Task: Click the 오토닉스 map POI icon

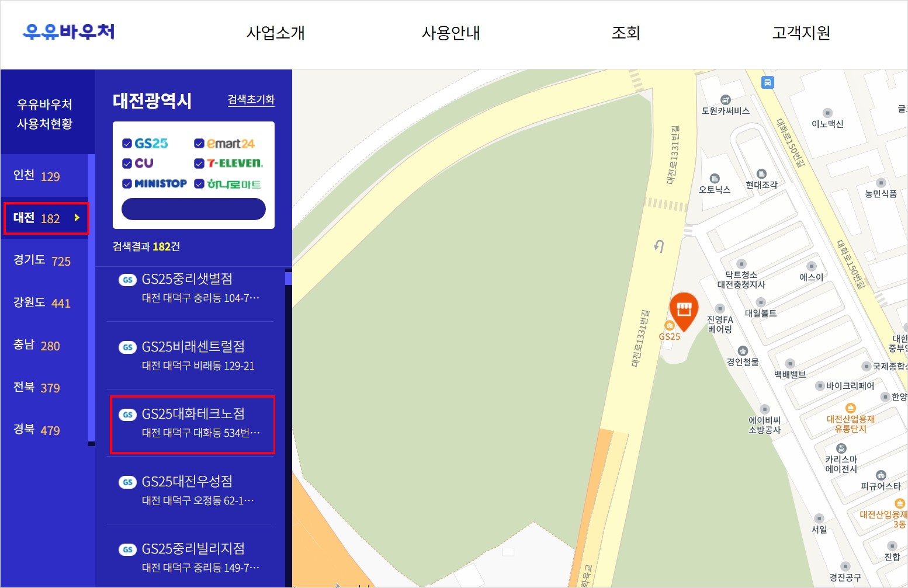Action: pyautogui.click(x=715, y=178)
